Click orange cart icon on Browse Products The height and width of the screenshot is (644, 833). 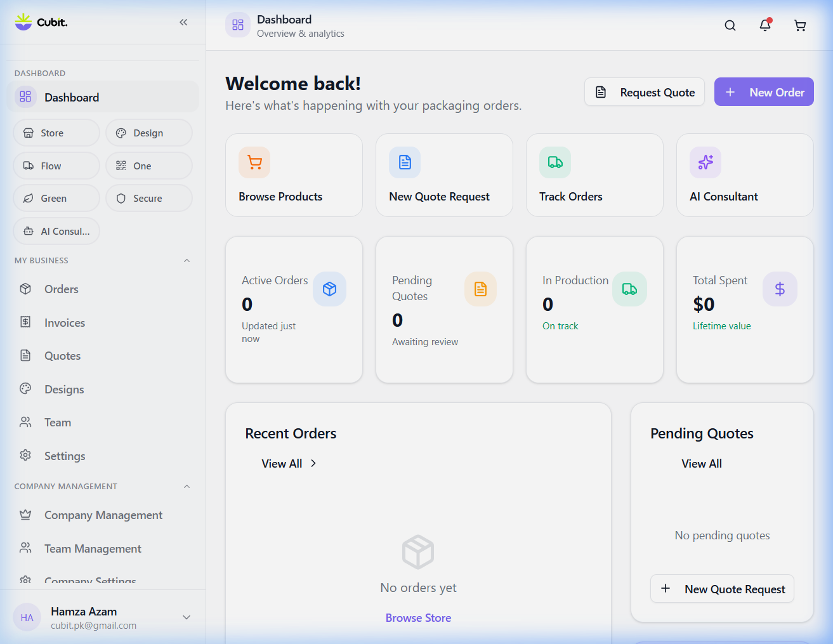[254, 162]
